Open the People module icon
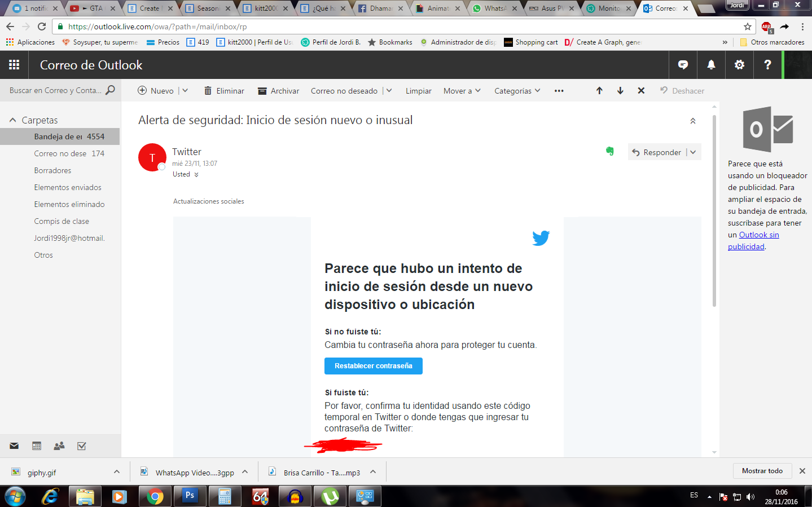Image resolution: width=812 pixels, height=507 pixels. [59, 446]
